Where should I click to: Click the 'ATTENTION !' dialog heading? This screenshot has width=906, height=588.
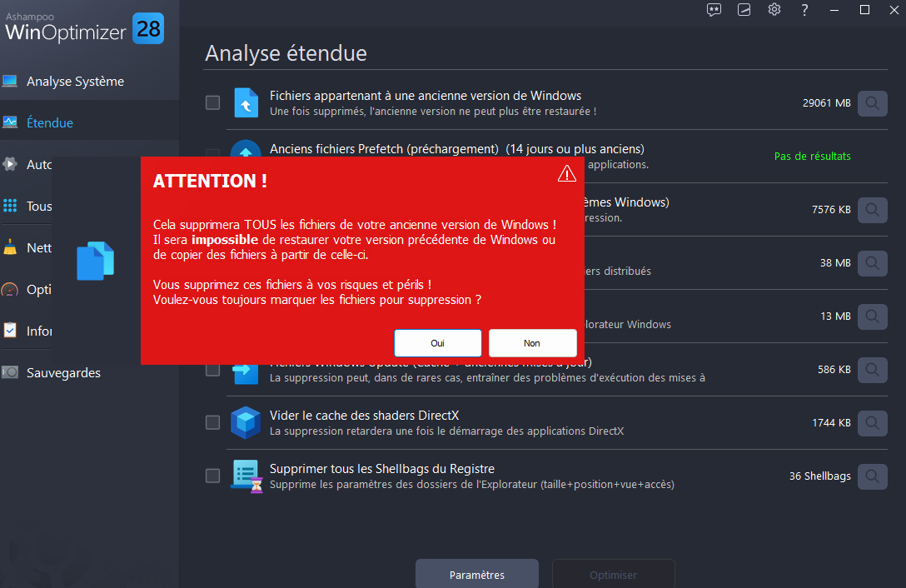coord(211,181)
